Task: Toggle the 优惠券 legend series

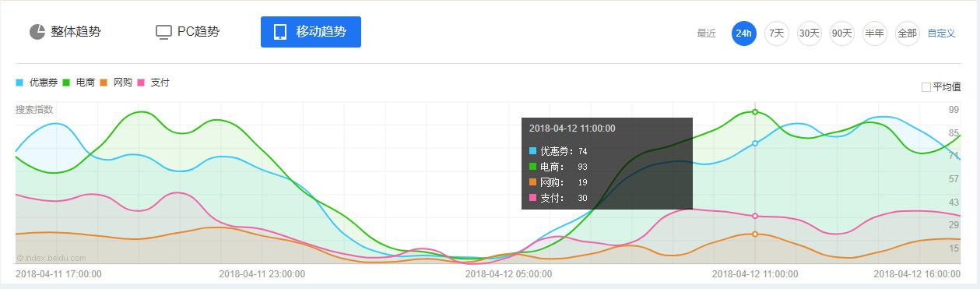Action: 37,82
